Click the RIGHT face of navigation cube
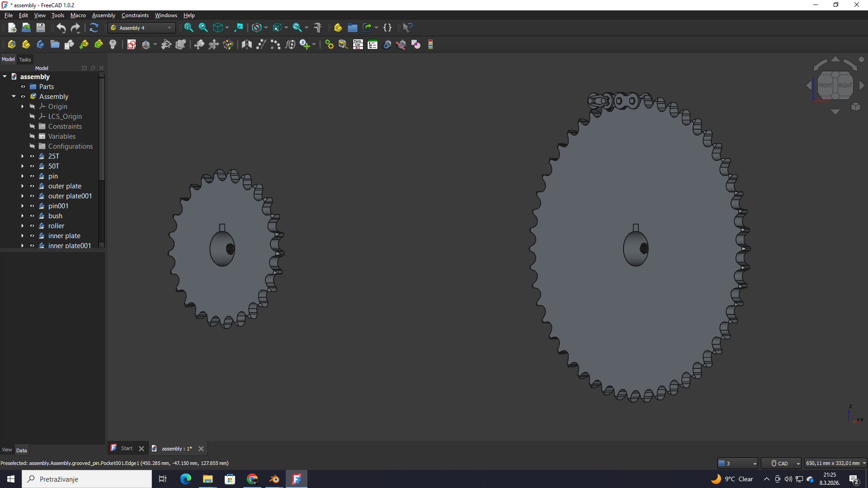The width and height of the screenshot is (868, 488). 844,85
